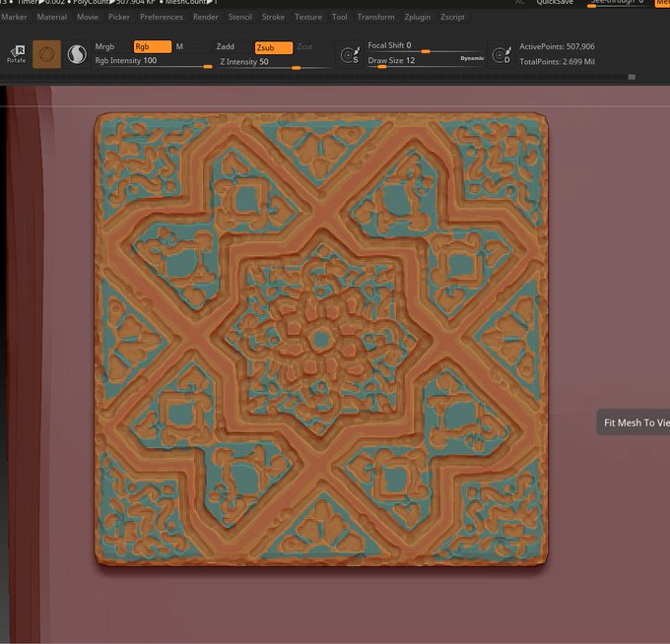Click the center star of the tile mesh
Screen dimensions: 670x644
click(x=320, y=340)
